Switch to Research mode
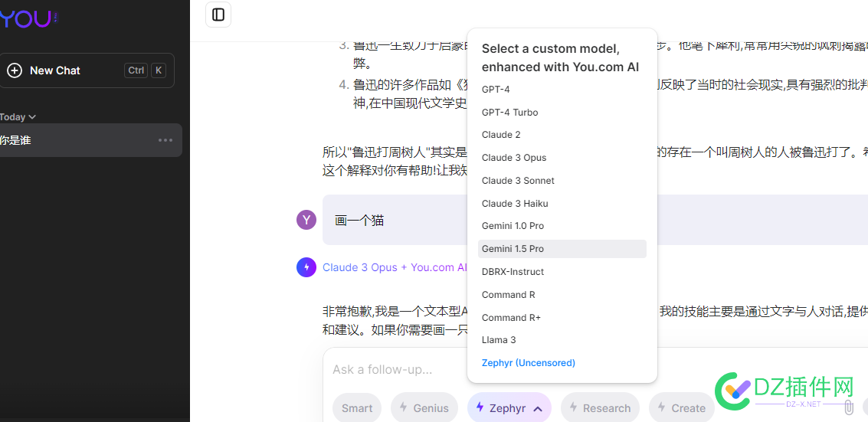This screenshot has height=422, width=868. [x=600, y=408]
